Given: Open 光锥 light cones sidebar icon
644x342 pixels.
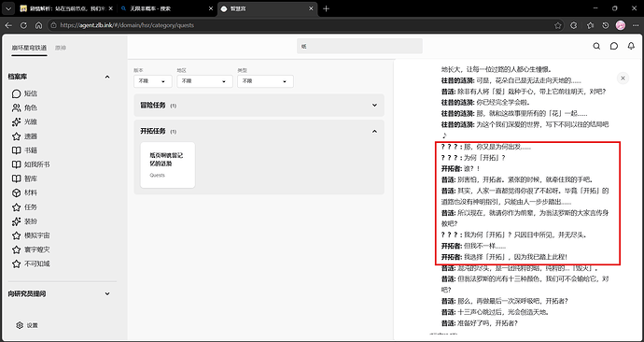Looking at the screenshot, I should 16,122.
